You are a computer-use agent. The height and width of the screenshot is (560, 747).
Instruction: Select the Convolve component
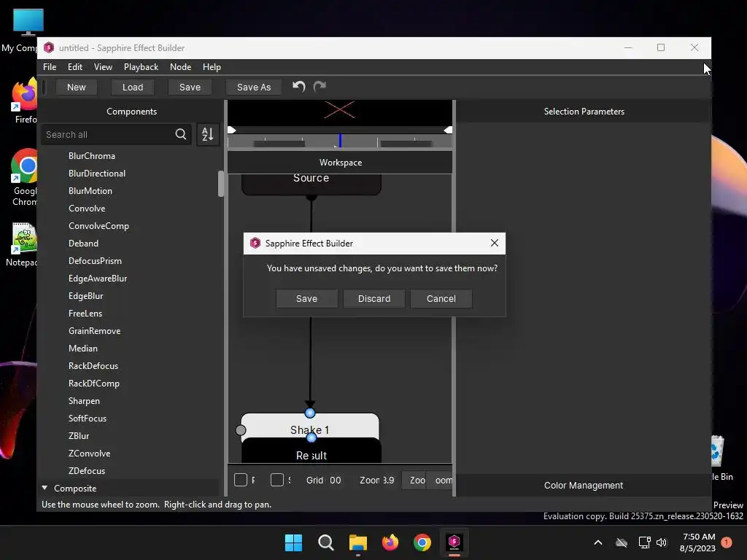click(x=87, y=209)
